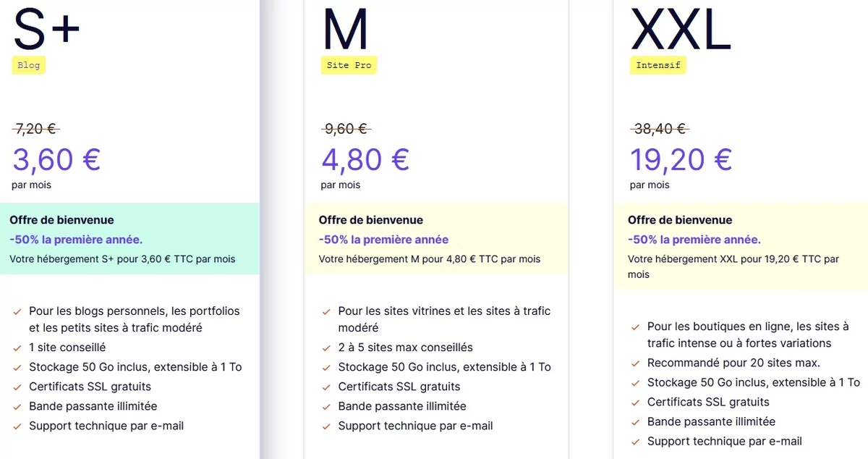Click the checkmark before "Pour les sites vitrines"
The image size is (868, 459).
(x=325, y=312)
